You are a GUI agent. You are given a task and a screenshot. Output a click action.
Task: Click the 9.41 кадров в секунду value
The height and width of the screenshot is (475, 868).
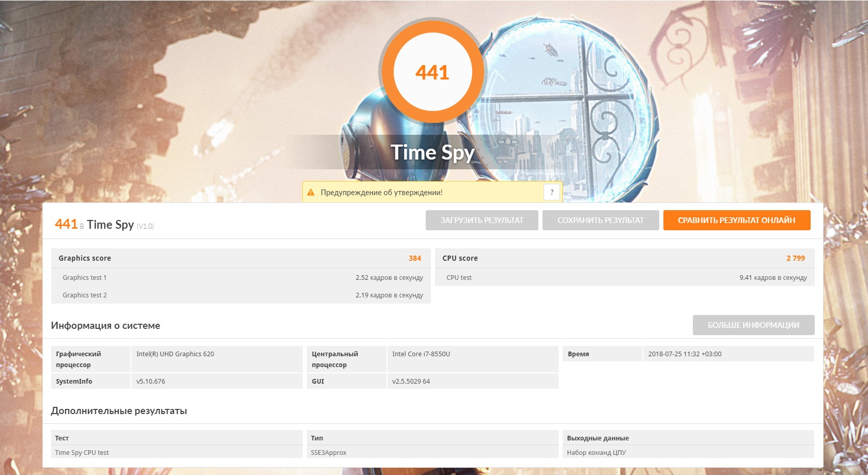pyautogui.click(x=773, y=277)
